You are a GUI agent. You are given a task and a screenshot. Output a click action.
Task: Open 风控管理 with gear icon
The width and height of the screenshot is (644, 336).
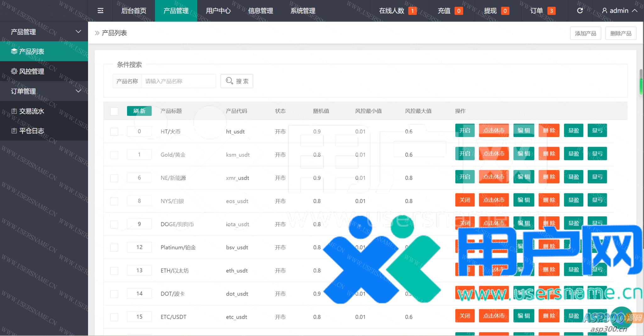(44, 71)
